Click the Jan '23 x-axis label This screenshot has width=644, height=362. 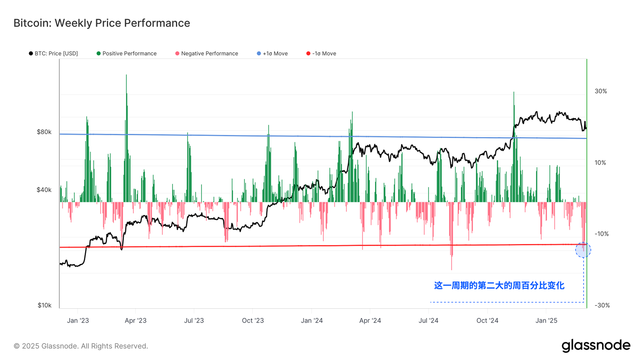pos(78,320)
